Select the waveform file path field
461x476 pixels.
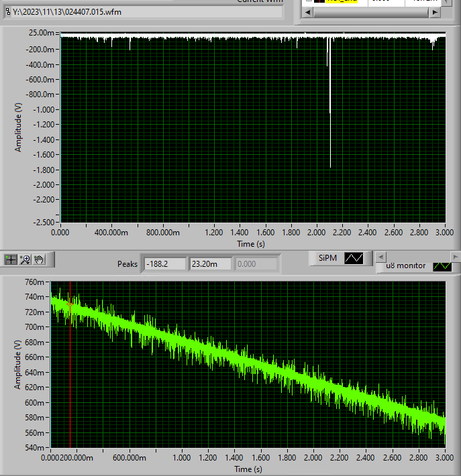[146, 12]
